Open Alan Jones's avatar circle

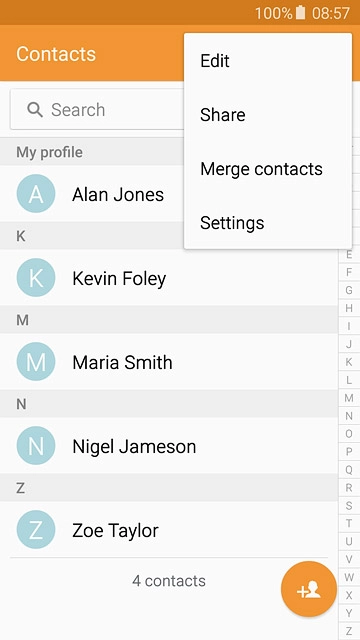(x=36, y=194)
